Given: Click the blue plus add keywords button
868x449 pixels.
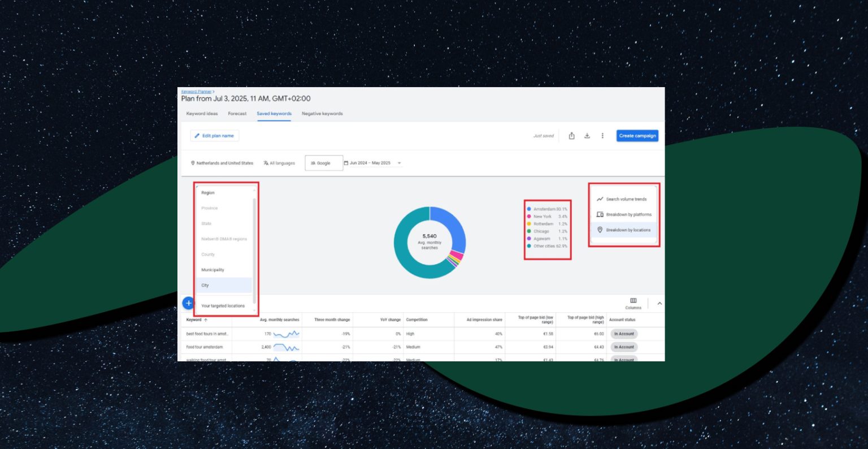Looking at the screenshot, I should coord(188,304).
